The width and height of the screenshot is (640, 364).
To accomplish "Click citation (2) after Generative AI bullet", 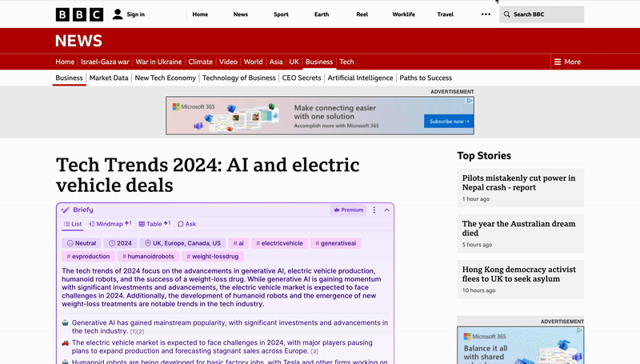I will [141, 332].
